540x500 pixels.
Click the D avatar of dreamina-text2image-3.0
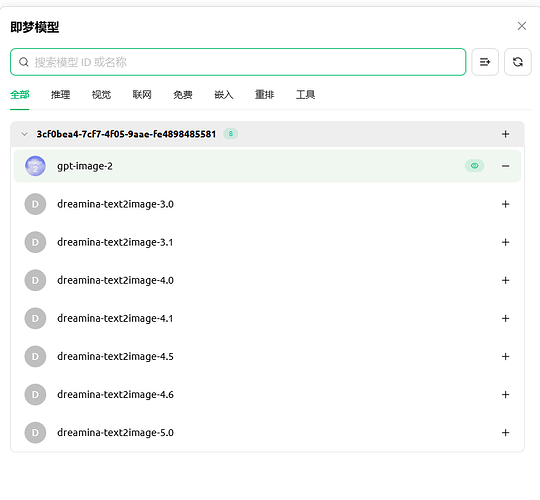pyautogui.click(x=35, y=204)
